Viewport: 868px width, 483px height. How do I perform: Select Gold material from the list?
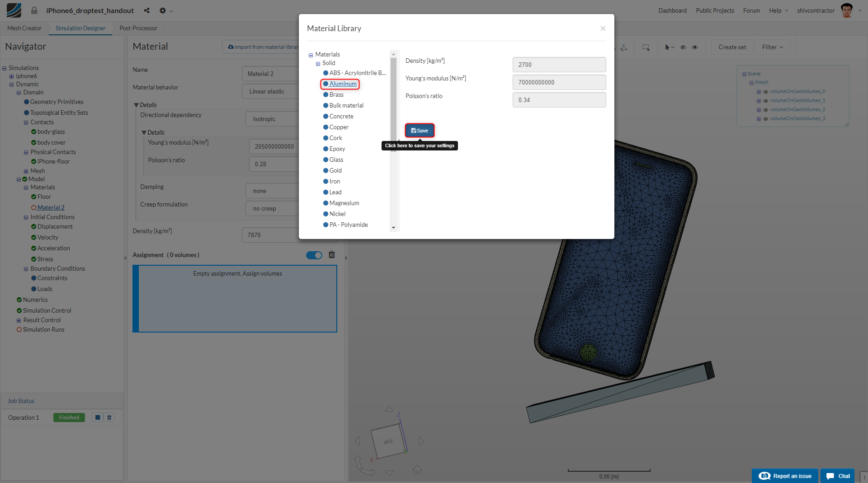click(x=335, y=171)
